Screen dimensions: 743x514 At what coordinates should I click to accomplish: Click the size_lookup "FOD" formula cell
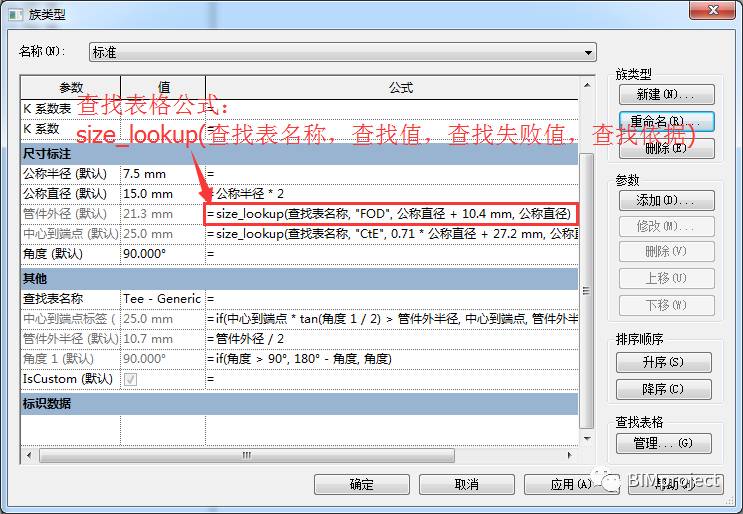click(x=392, y=214)
